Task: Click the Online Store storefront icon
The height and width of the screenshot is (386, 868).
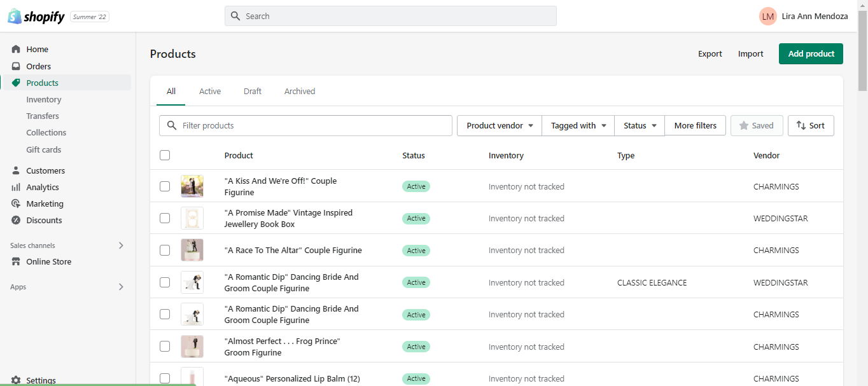Action: tap(16, 261)
